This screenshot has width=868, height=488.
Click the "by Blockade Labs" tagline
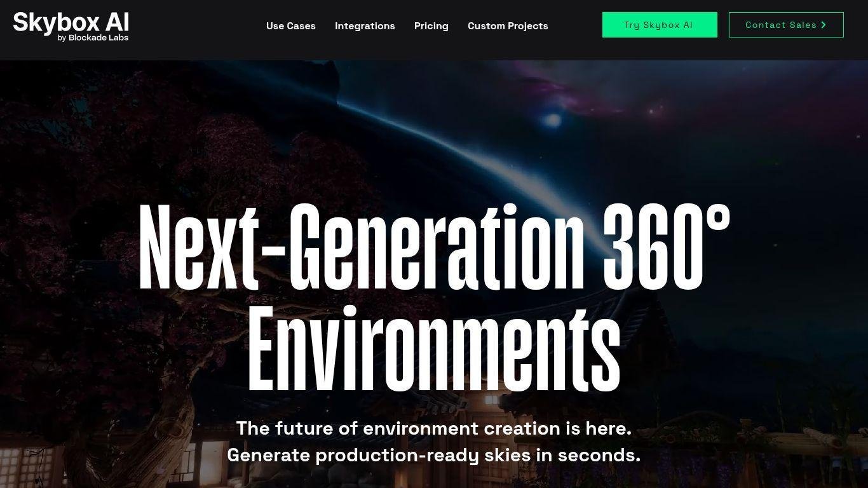[93, 37]
